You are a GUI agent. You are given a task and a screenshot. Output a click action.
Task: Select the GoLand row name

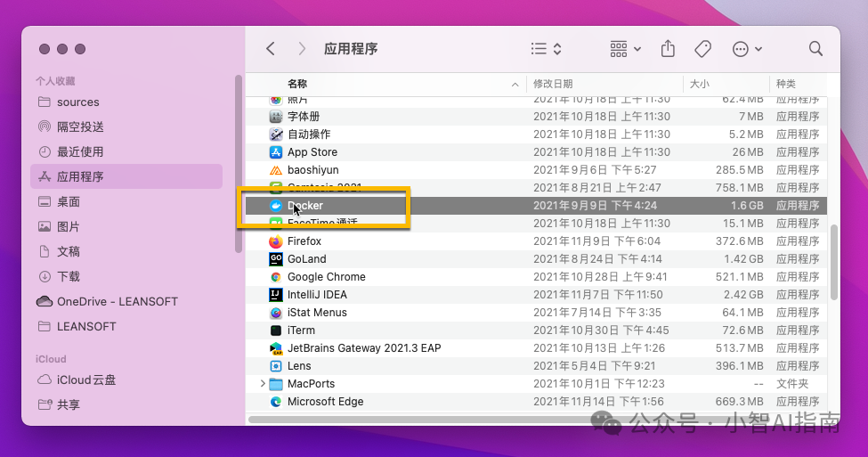[x=306, y=258]
